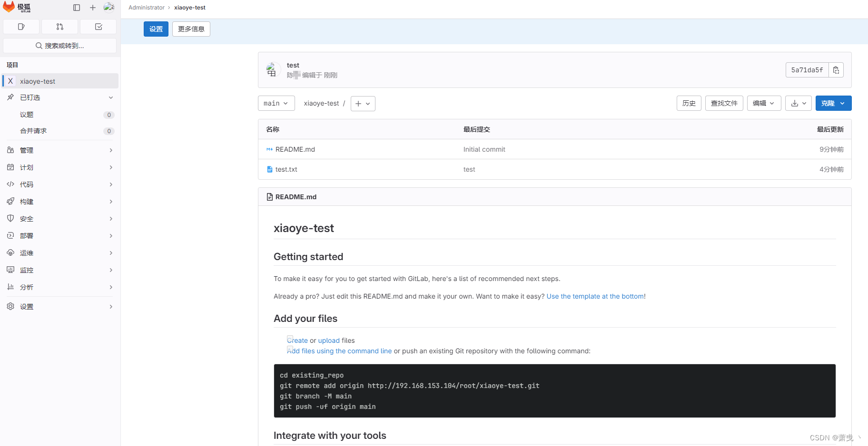
Task: Click the Create files link
Action: point(297,340)
